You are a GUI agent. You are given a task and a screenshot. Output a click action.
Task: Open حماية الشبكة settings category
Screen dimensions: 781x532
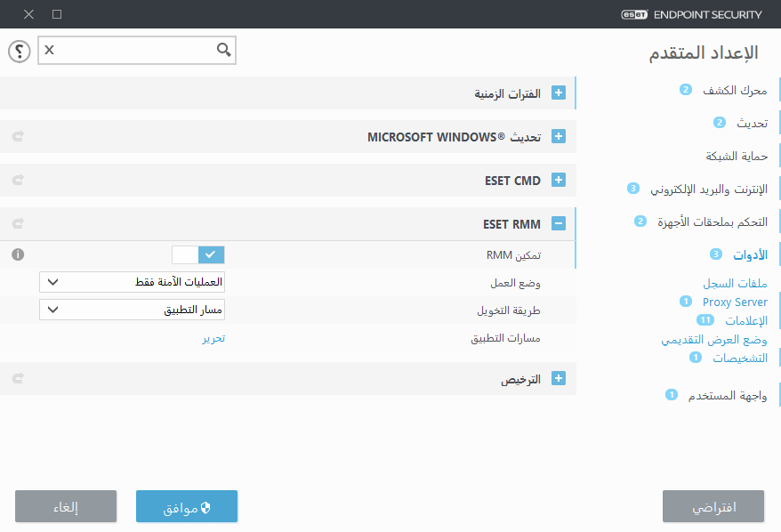pyautogui.click(x=737, y=157)
